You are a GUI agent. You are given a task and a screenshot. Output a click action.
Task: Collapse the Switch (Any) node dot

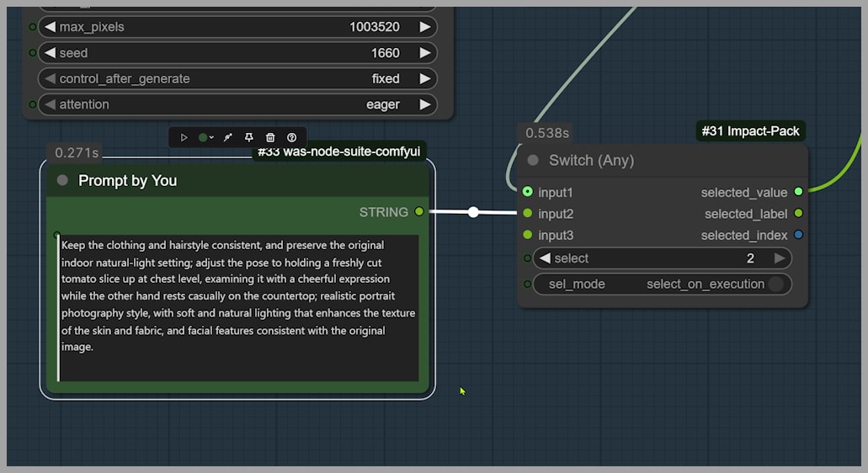click(533, 160)
